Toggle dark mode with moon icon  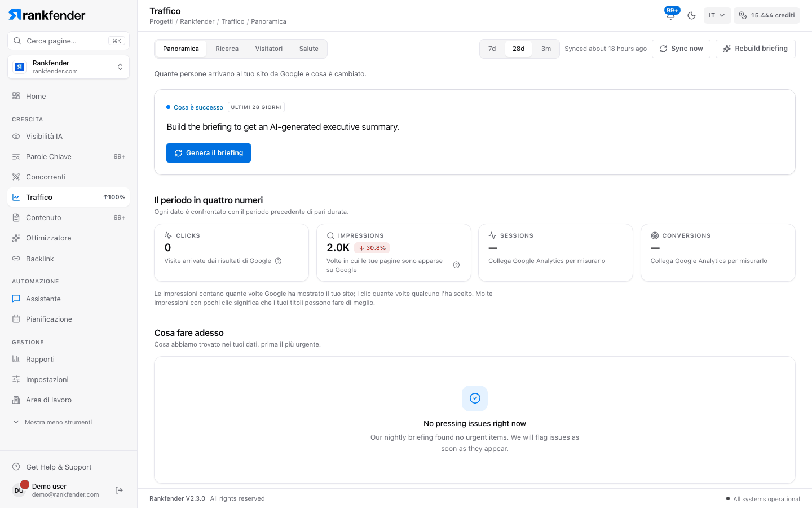click(x=691, y=15)
